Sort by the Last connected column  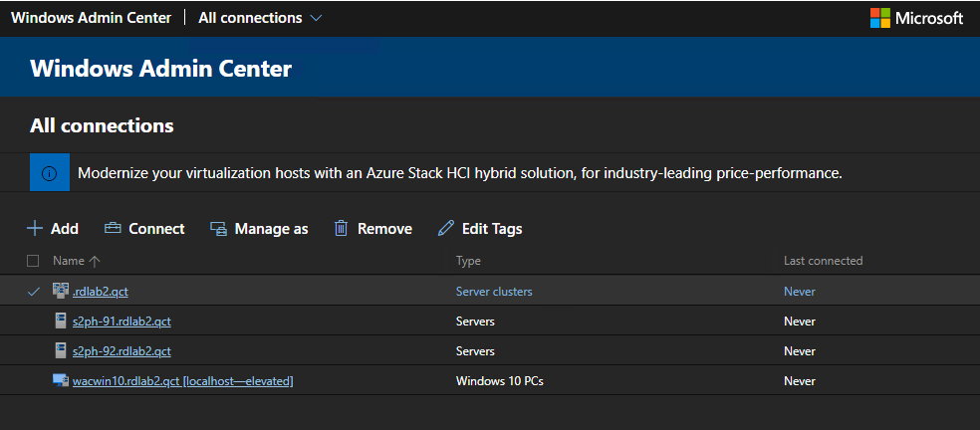pyautogui.click(x=823, y=261)
